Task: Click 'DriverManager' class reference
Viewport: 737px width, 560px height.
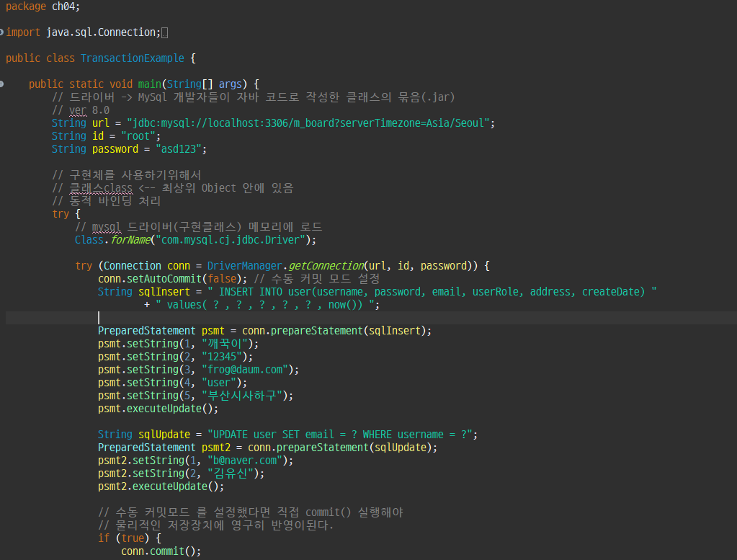Action: tap(244, 266)
